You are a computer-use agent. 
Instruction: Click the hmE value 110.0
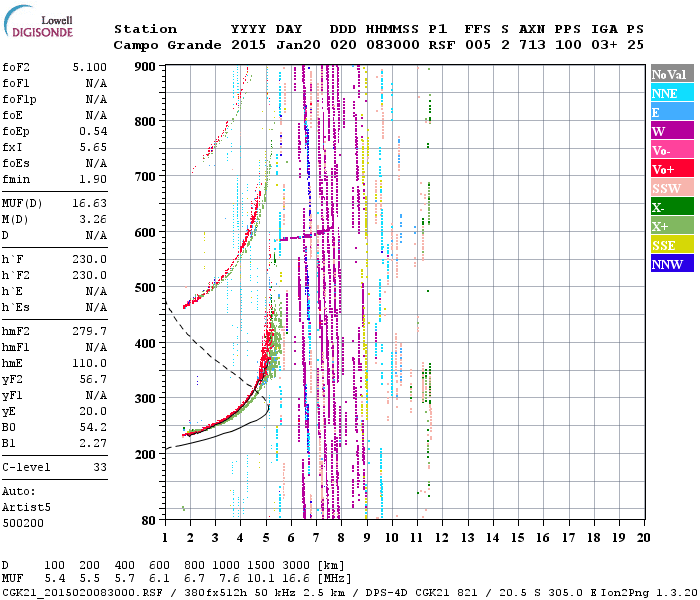click(90, 363)
